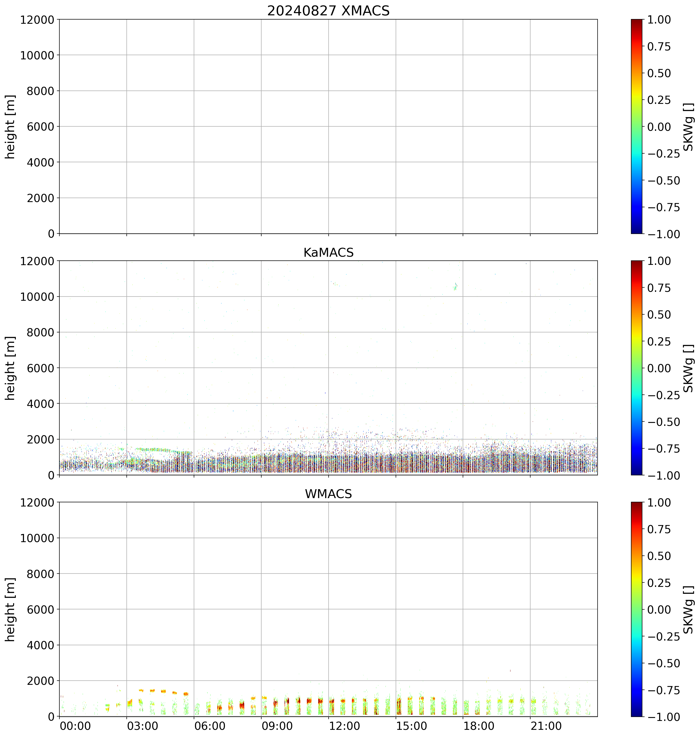Click the 12:00 x-axis time label
Image resolution: width=700 pixels, height=737 pixels.
(x=344, y=726)
